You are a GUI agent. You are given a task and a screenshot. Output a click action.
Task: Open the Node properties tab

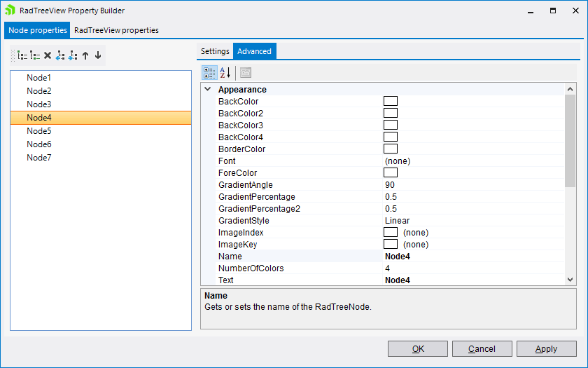[x=37, y=30]
